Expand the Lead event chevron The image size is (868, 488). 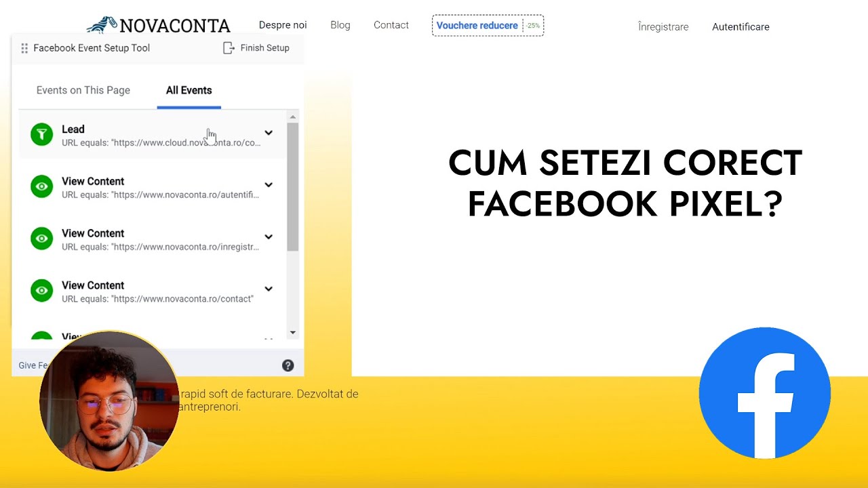[x=269, y=133]
